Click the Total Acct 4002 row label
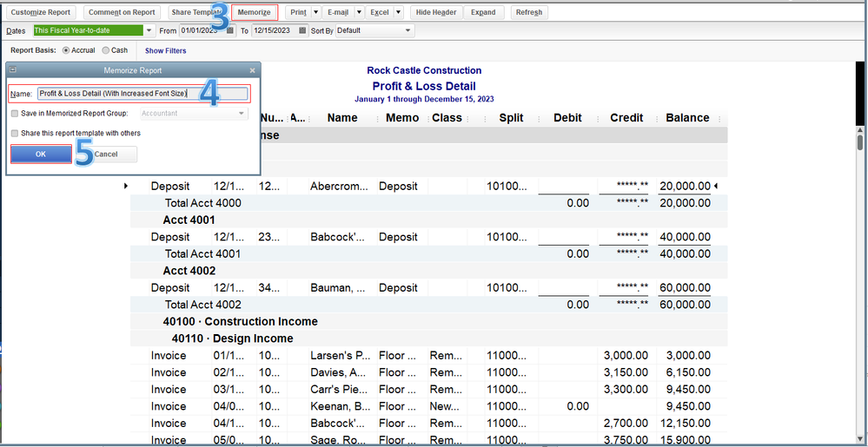The height and width of the screenshot is (447, 868). coord(203,305)
